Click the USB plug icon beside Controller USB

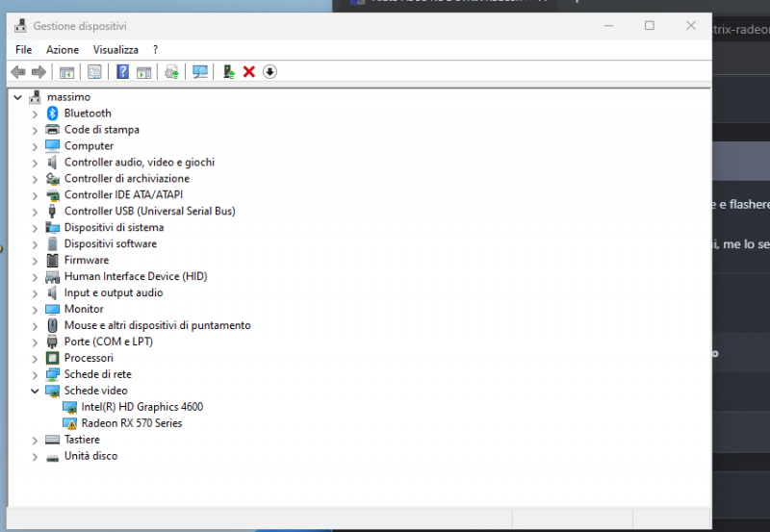pos(53,211)
